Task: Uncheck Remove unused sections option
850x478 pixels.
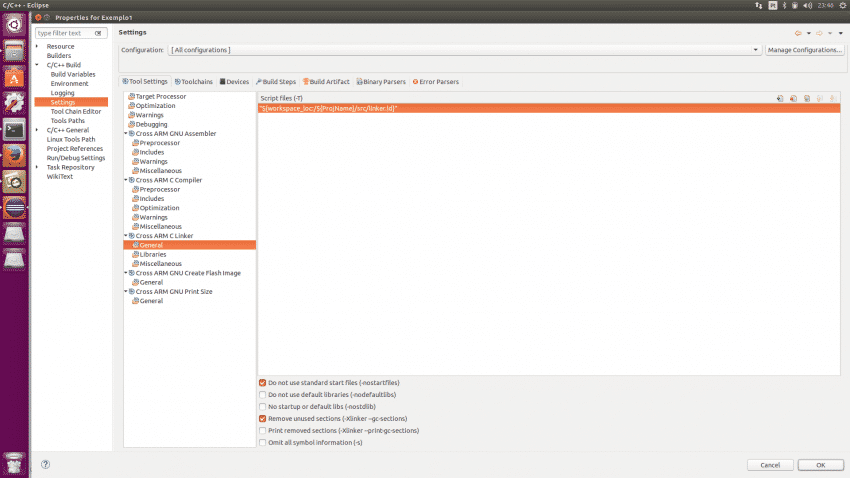Action: [262, 418]
